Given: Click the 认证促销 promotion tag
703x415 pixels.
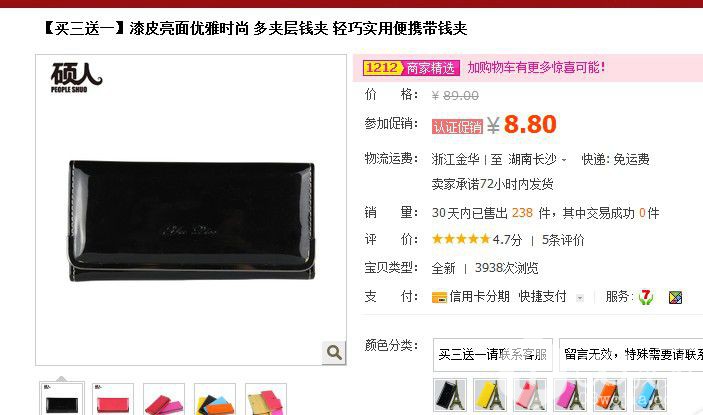Looking at the screenshot, I should (x=457, y=127).
